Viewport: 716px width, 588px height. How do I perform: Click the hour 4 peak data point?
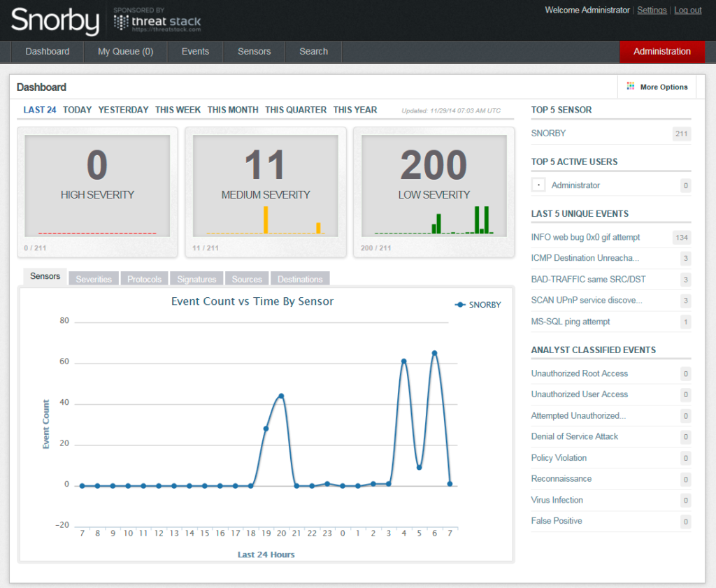click(x=403, y=361)
